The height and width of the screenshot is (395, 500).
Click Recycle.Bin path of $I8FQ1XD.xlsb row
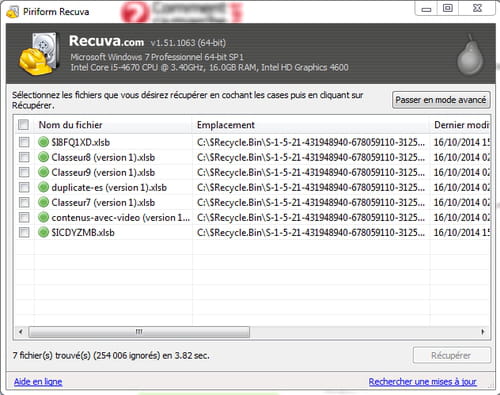point(311,142)
